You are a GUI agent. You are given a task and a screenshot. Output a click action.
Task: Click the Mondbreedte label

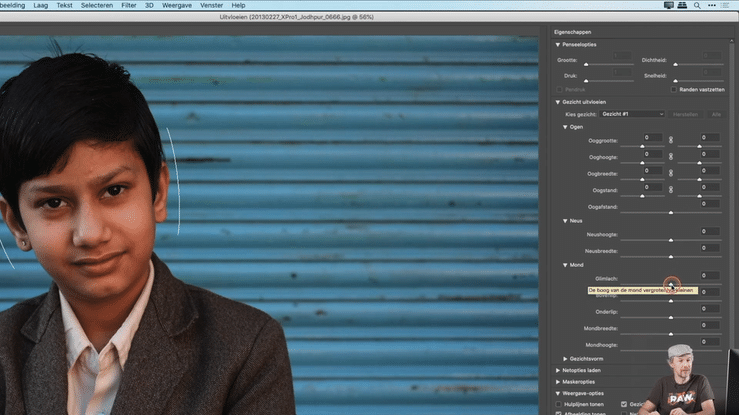tap(600, 328)
